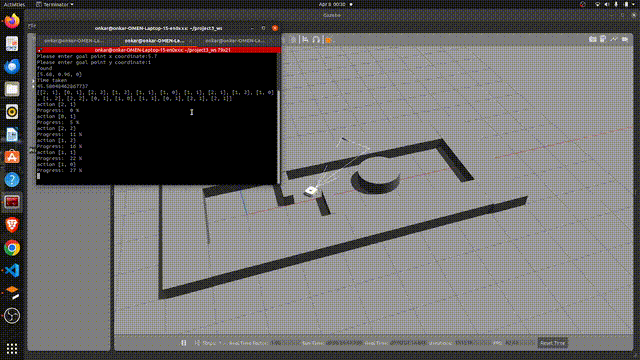Open the Terminator menu in top bar

click(55, 4)
